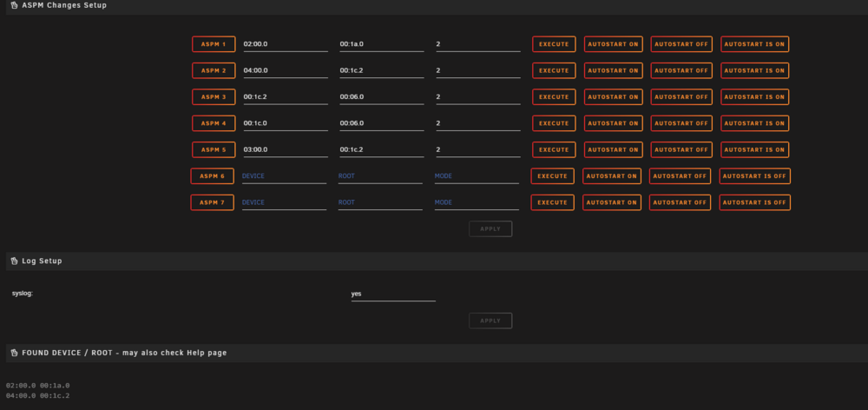The width and height of the screenshot is (868, 410).
Task: Click the ASPM 1 button
Action: (214, 44)
